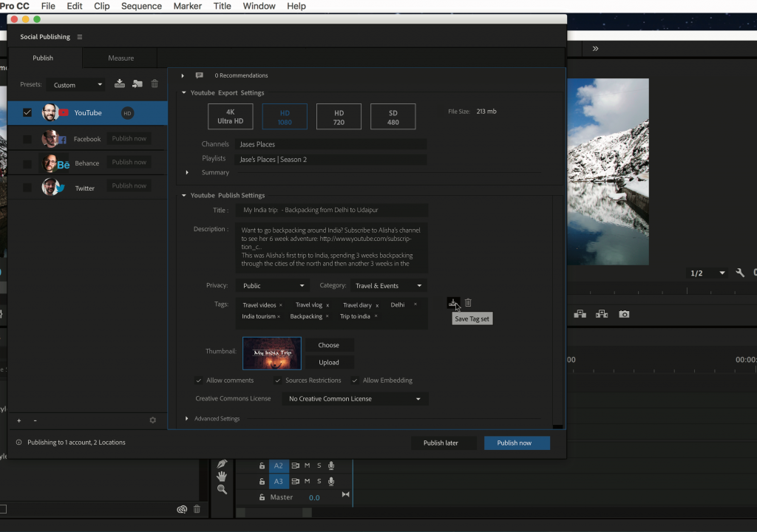Add an account with the plus icon
757x532 pixels.
[x=18, y=420]
